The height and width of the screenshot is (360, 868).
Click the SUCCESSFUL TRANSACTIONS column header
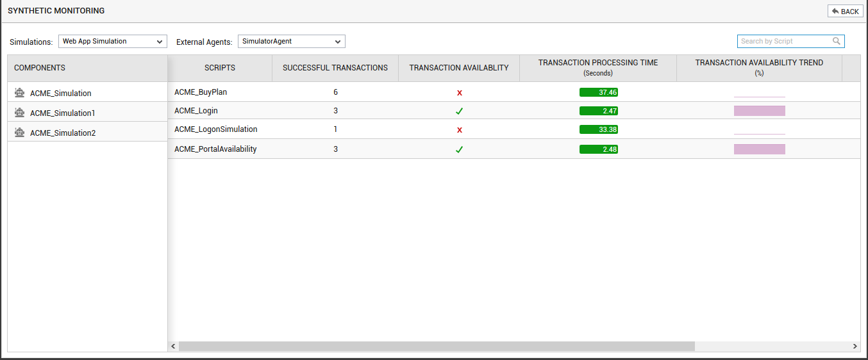335,68
